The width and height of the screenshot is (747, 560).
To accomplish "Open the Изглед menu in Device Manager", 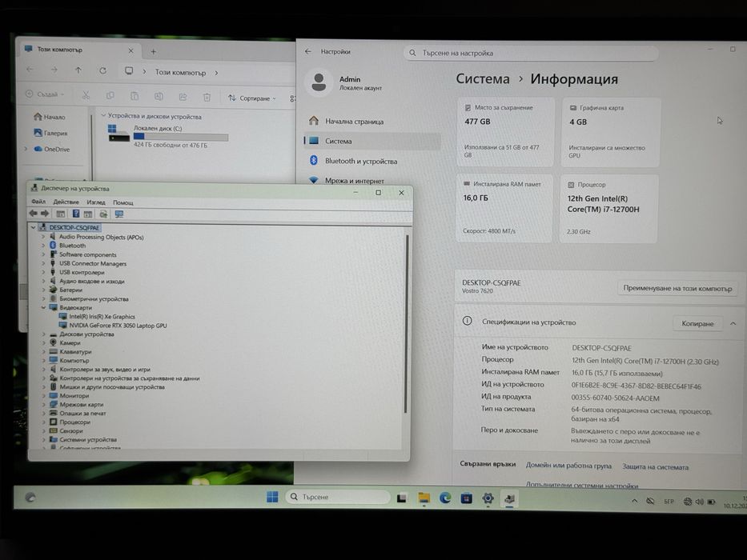I will 96,202.
